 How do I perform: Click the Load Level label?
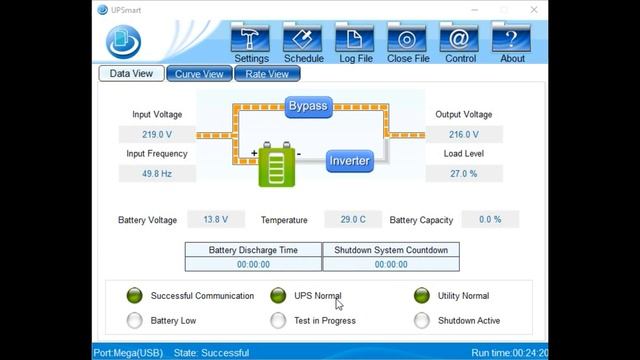pyautogui.click(x=464, y=153)
